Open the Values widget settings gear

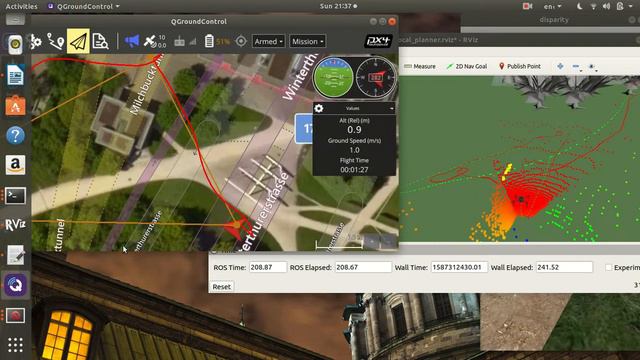(319, 108)
